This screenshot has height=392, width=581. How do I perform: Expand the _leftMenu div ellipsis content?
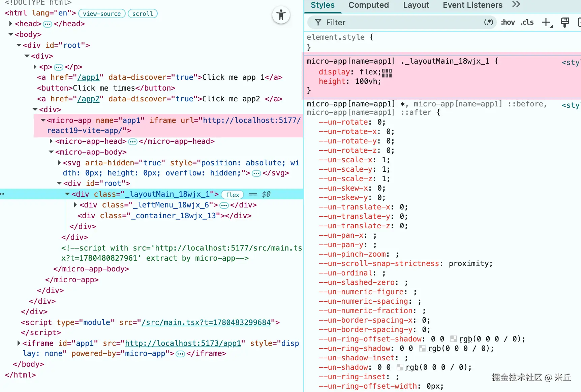(x=224, y=205)
